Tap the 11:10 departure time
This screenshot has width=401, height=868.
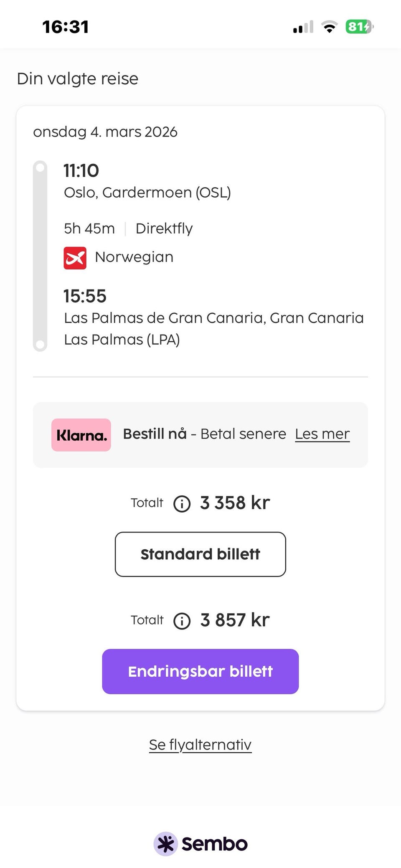pos(81,171)
